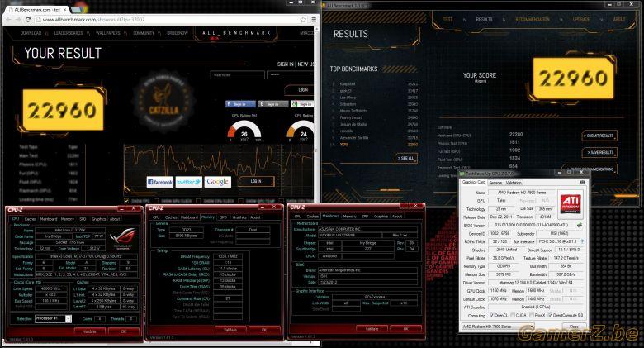Focus the browser address bar URL
Viewport: 644px width, 348px height.
[93, 19]
